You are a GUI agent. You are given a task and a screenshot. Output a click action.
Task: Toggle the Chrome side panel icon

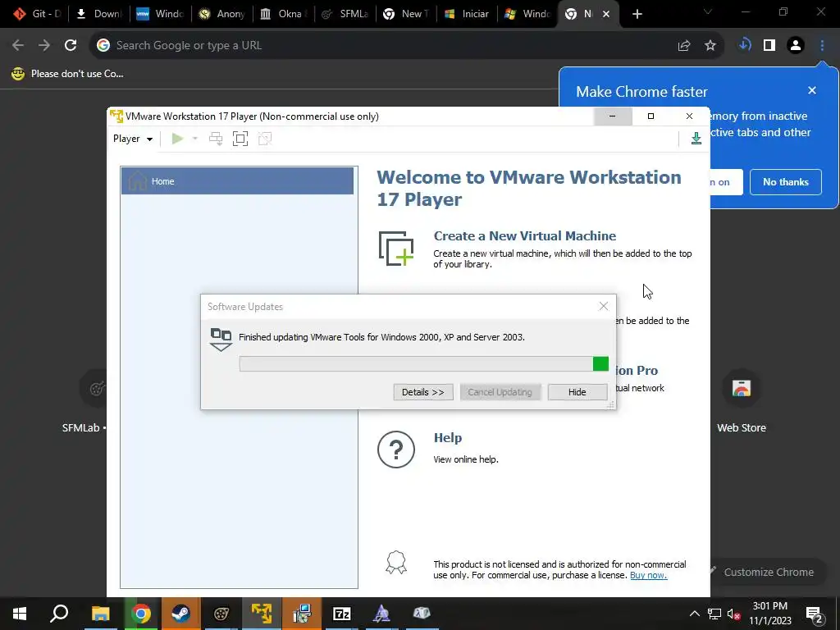[x=769, y=46]
